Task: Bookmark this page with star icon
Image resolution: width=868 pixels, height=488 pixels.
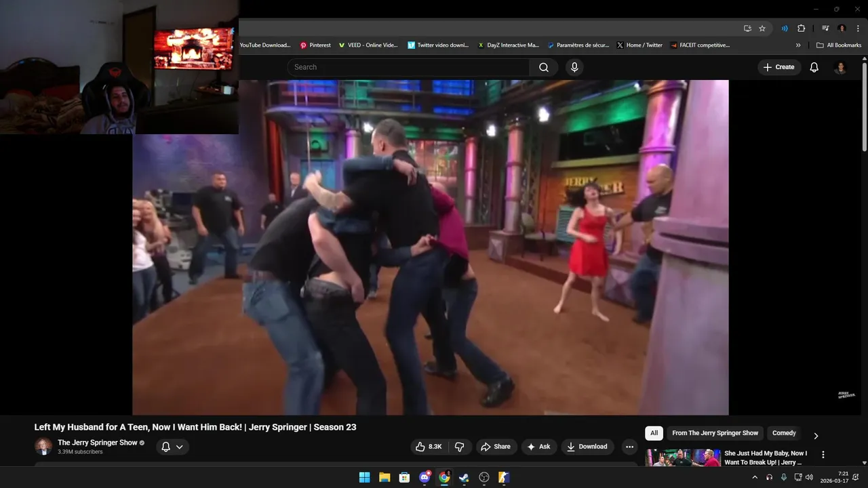Action: [762, 28]
